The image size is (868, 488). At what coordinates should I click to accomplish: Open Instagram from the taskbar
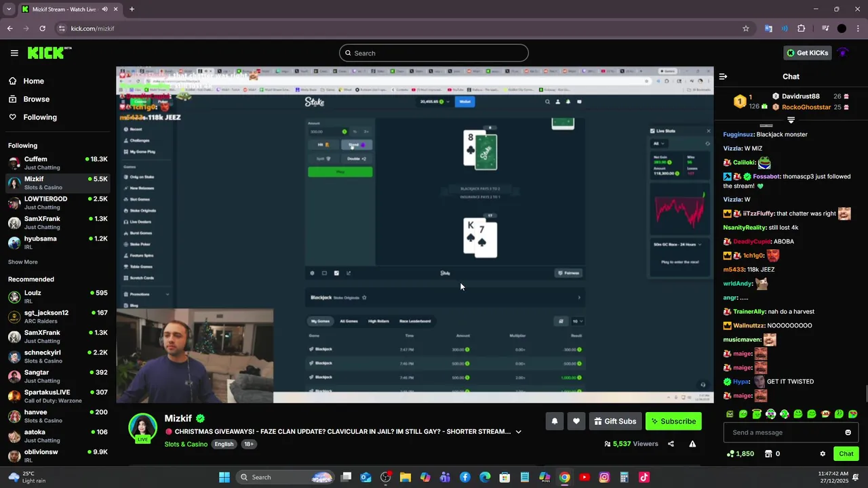pyautogui.click(x=604, y=477)
